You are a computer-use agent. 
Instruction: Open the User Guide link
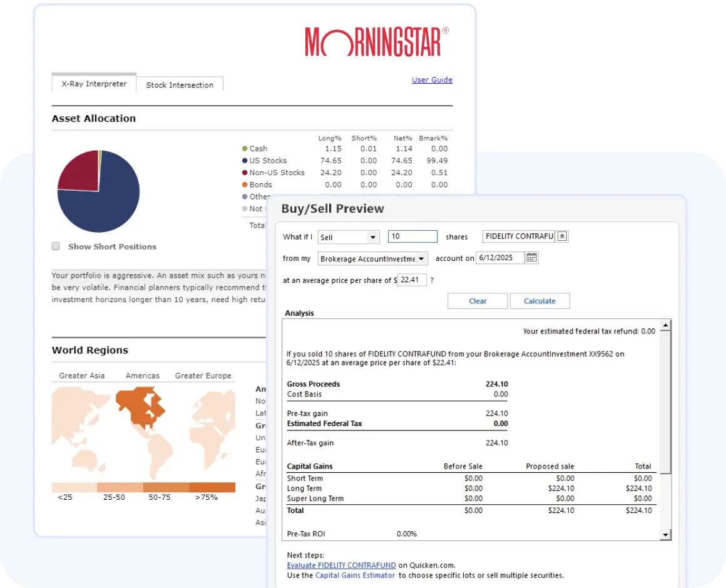432,79
